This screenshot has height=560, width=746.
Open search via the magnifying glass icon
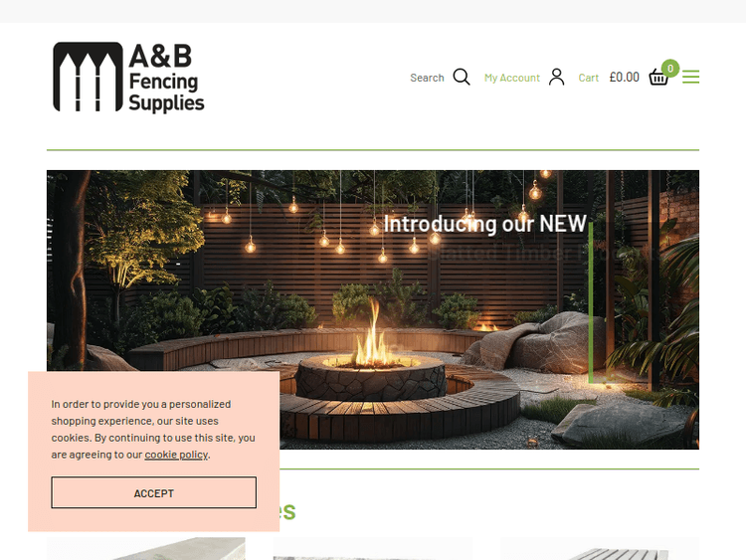(x=462, y=77)
